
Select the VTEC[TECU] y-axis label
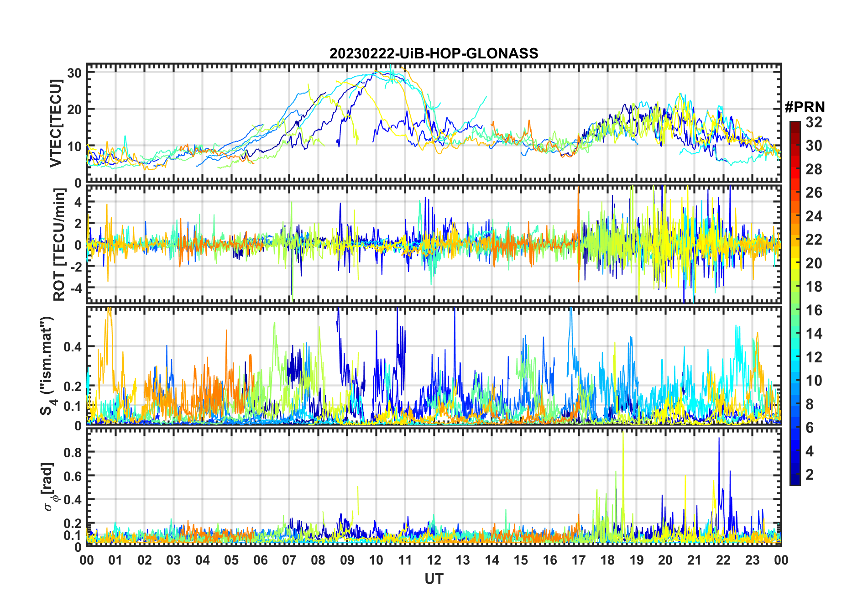[x=56, y=123]
